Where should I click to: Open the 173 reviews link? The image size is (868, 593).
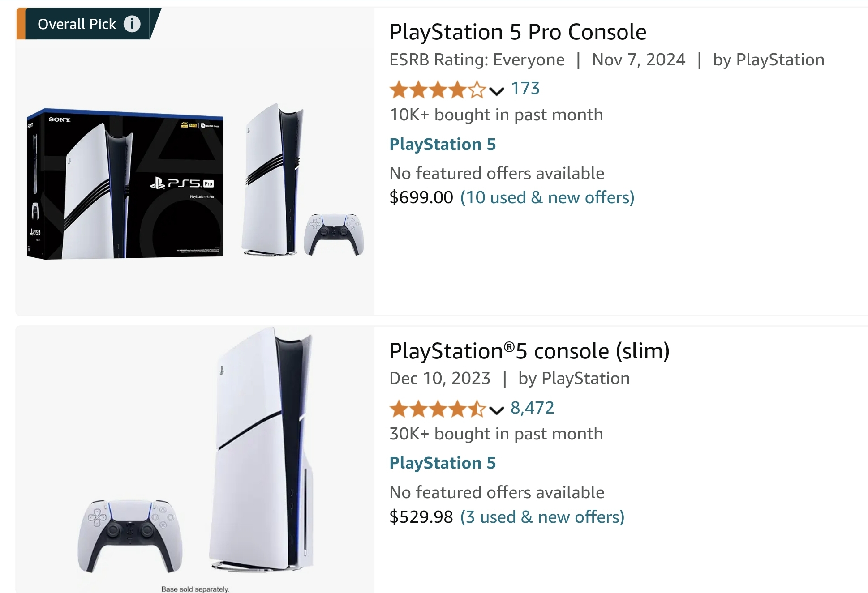pyautogui.click(x=525, y=89)
